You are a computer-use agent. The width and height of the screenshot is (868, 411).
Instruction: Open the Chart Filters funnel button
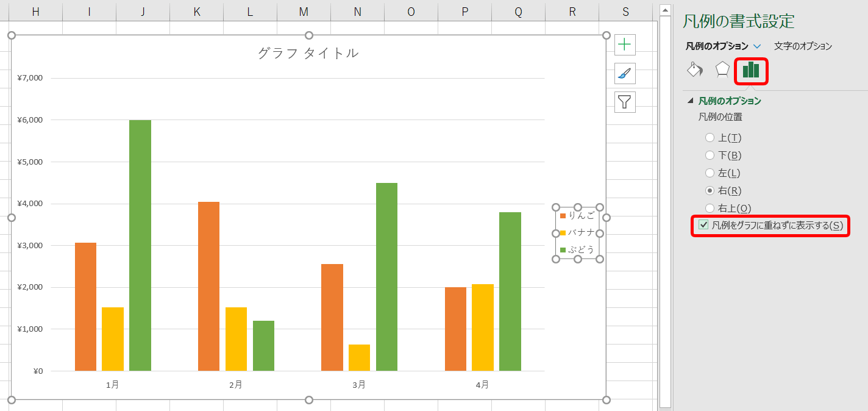(x=625, y=102)
